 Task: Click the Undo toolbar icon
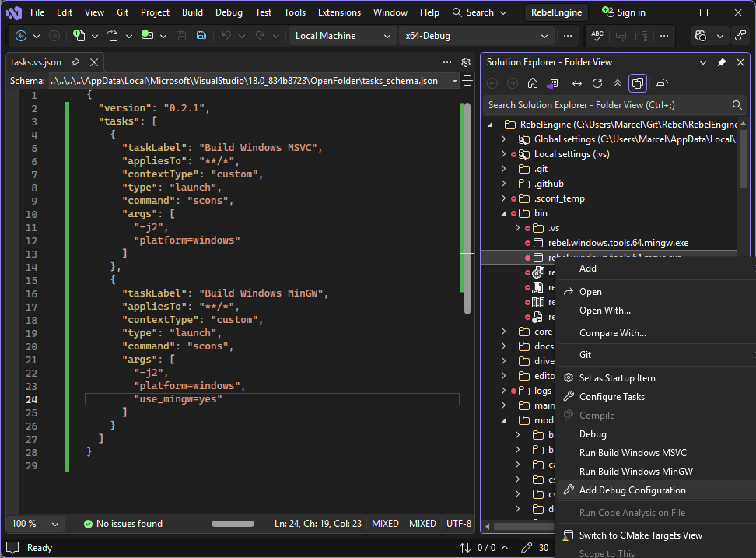[x=226, y=36]
